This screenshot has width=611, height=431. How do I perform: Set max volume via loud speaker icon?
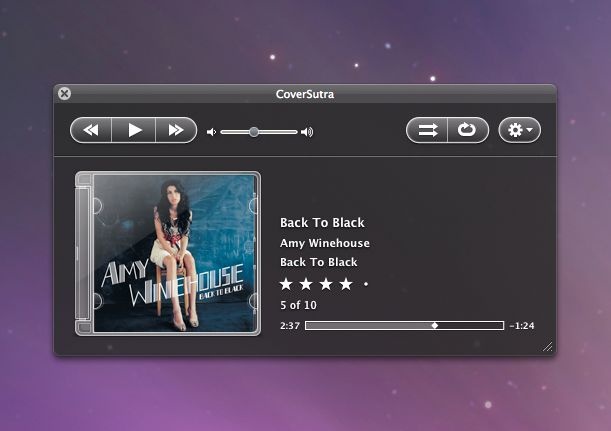point(307,132)
